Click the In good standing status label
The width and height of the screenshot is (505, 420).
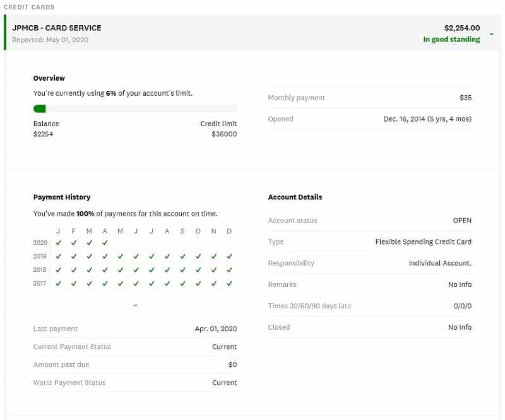coord(452,39)
